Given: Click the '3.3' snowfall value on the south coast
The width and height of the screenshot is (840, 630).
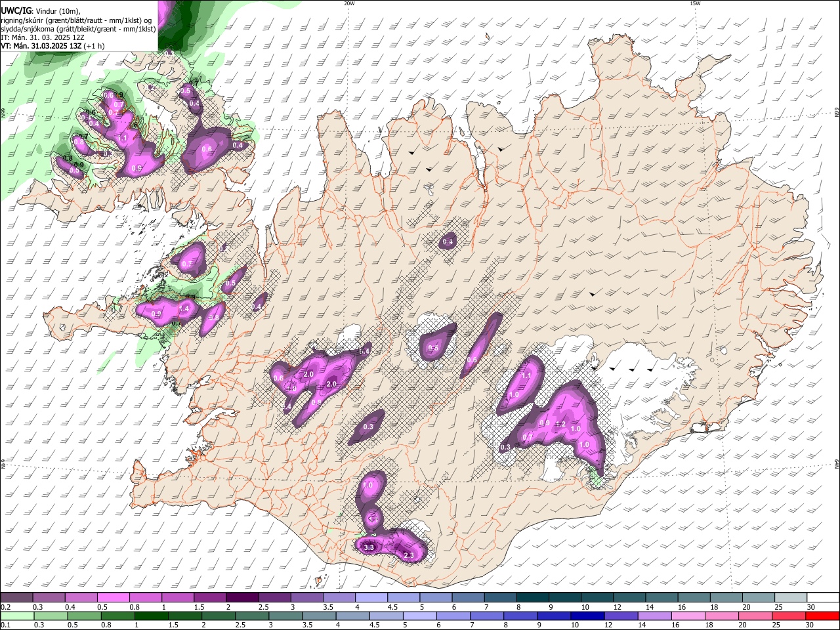Looking at the screenshot, I should [x=369, y=547].
